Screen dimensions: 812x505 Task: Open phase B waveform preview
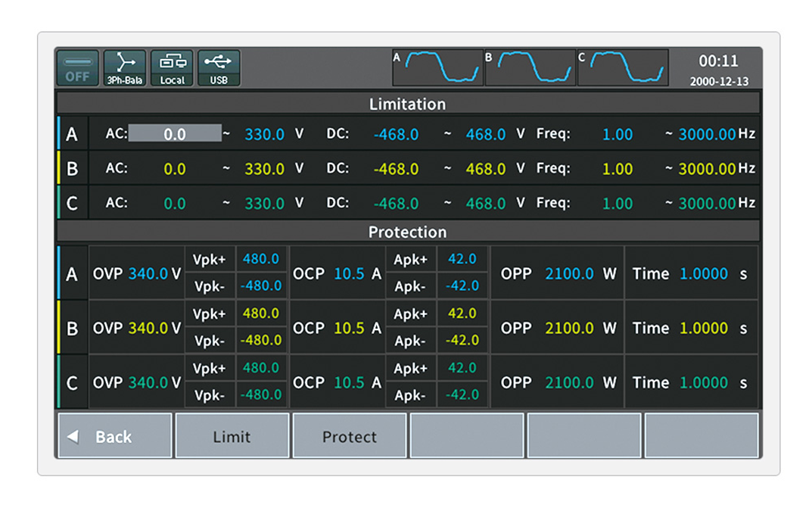click(x=530, y=67)
